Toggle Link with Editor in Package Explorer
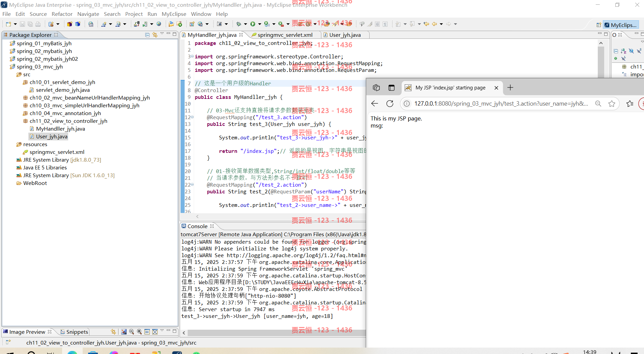Viewport: 644px width, 354px height. (155, 35)
